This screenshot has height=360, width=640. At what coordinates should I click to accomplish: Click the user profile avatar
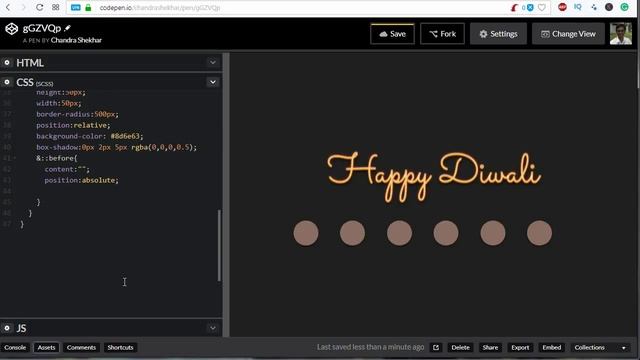click(620, 33)
